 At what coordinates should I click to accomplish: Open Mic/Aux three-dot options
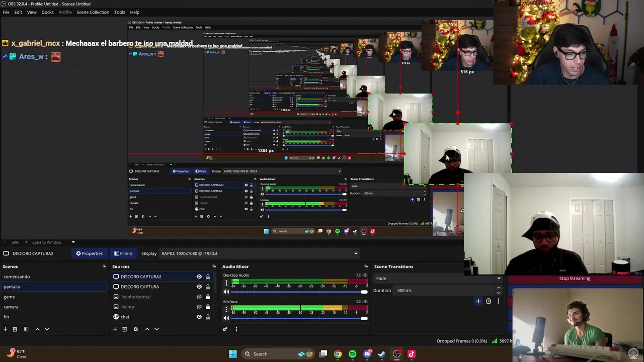[226, 310]
